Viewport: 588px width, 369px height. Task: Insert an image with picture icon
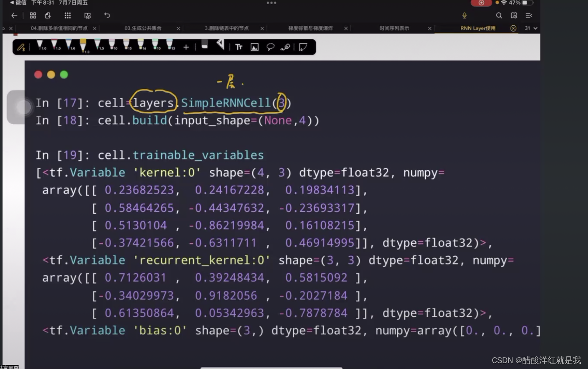(254, 47)
